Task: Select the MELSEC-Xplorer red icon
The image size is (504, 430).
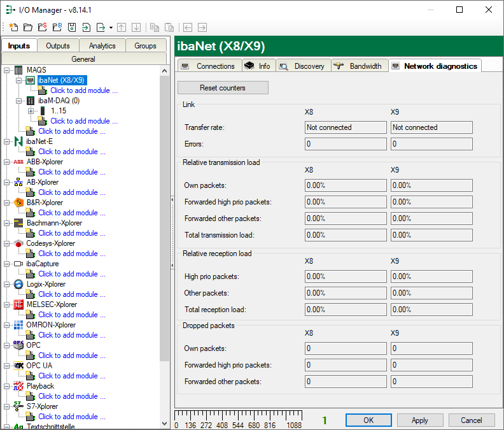Action: click(18, 305)
